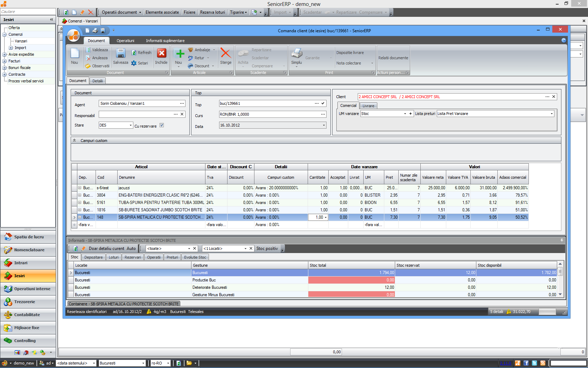
Task: Click the Stoc pozitiv button
Action: point(267,248)
